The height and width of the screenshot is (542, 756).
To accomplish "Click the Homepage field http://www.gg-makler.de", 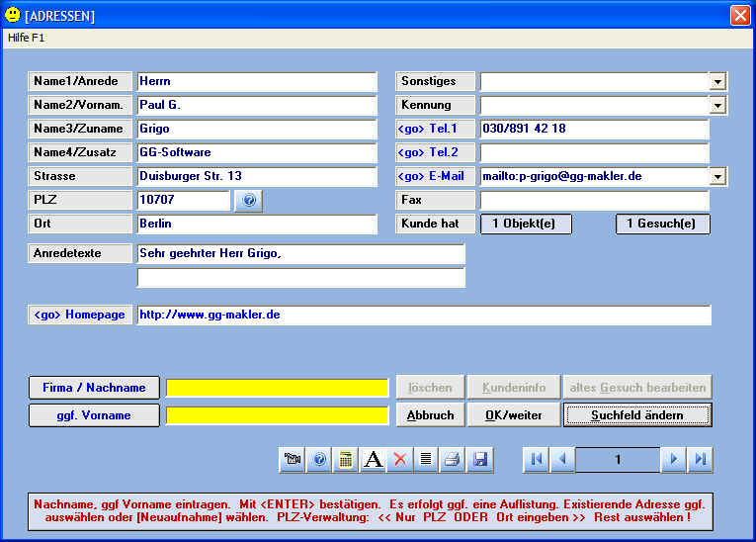I will (x=424, y=316).
